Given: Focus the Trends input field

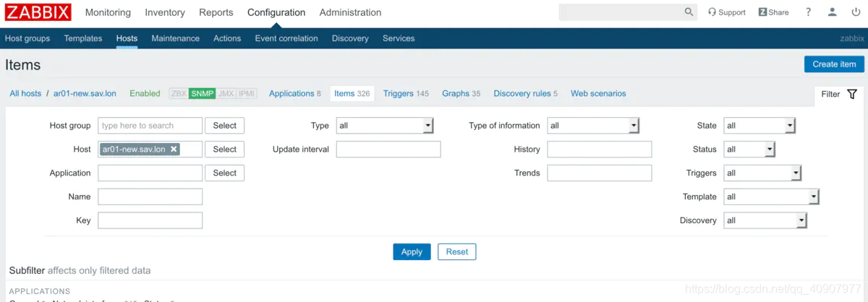Looking at the screenshot, I should pos(600,173).
